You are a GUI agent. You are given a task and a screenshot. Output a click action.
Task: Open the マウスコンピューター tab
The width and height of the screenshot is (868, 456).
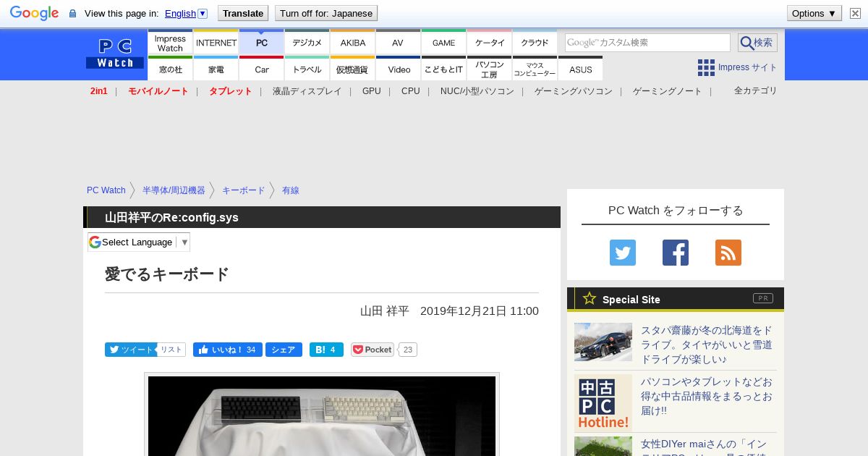[535, 69]
